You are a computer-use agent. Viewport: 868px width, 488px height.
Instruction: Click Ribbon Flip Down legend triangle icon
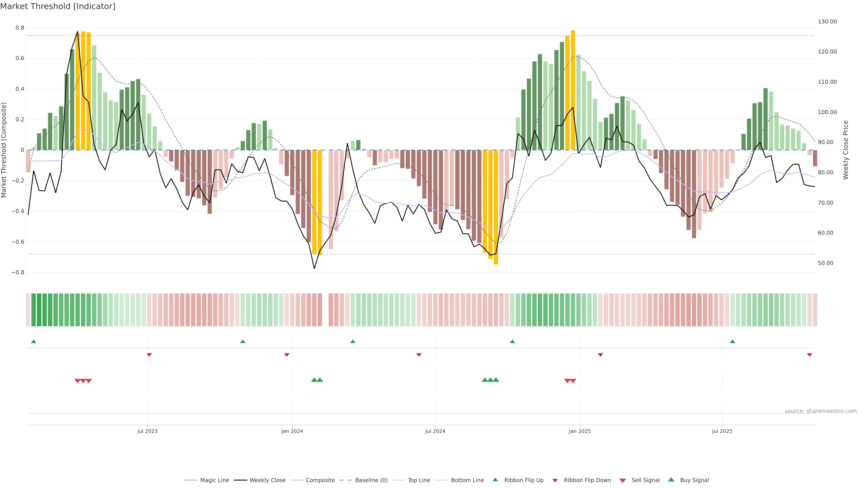555,480
